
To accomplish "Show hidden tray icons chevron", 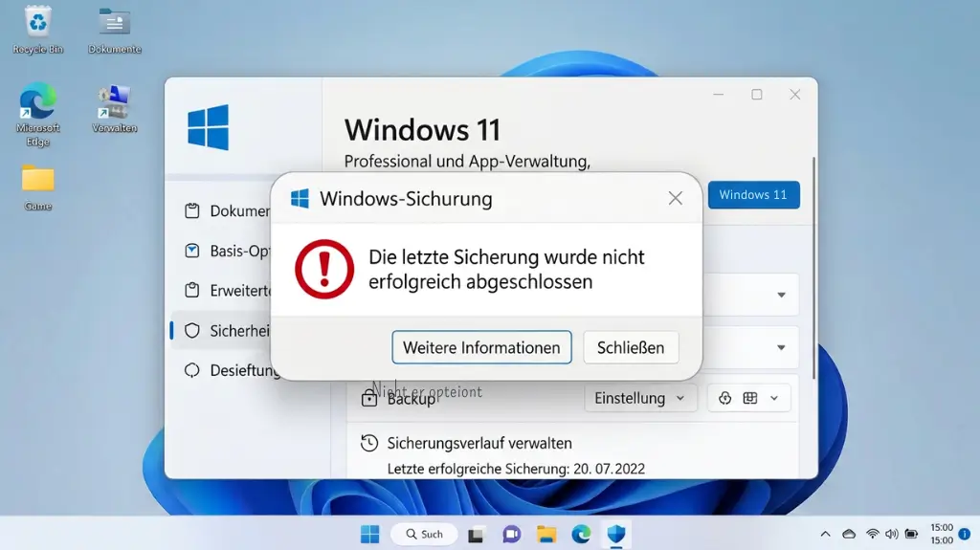I will pyautogui.click(x=826, y=535).
